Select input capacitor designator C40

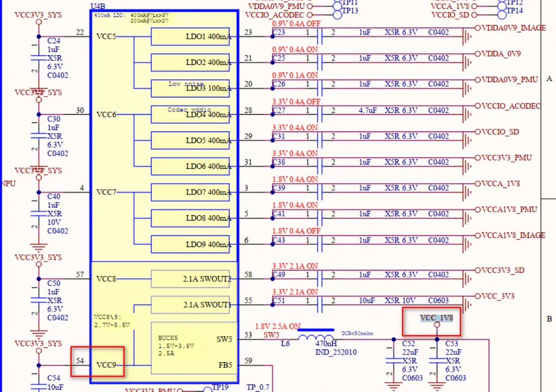click(x=54, y=196)
